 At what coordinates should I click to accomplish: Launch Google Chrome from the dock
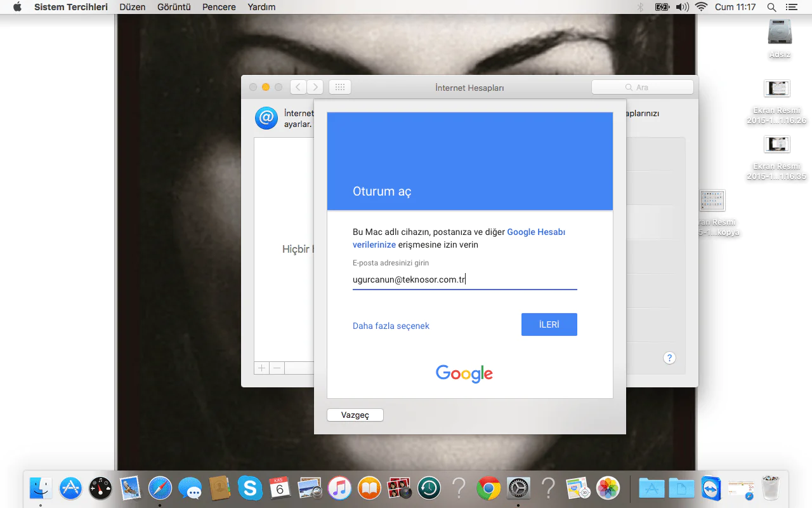coord(488,488)
